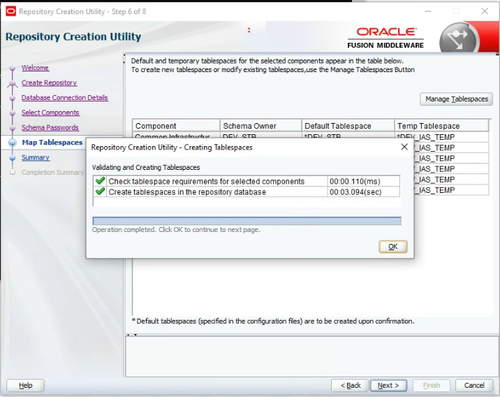This screenshot has height=397, width=500.
Task: Go to the Summary step
Action: pyautogui.click(x=36, y=157)
